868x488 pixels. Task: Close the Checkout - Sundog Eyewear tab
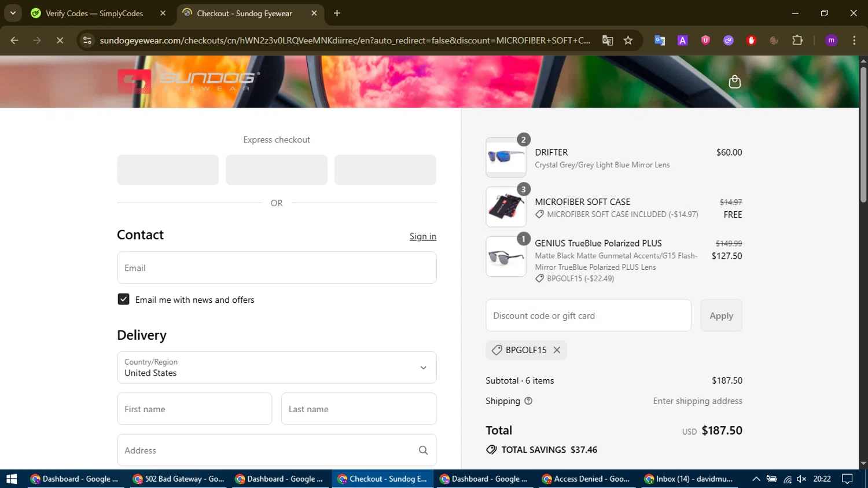314,13
